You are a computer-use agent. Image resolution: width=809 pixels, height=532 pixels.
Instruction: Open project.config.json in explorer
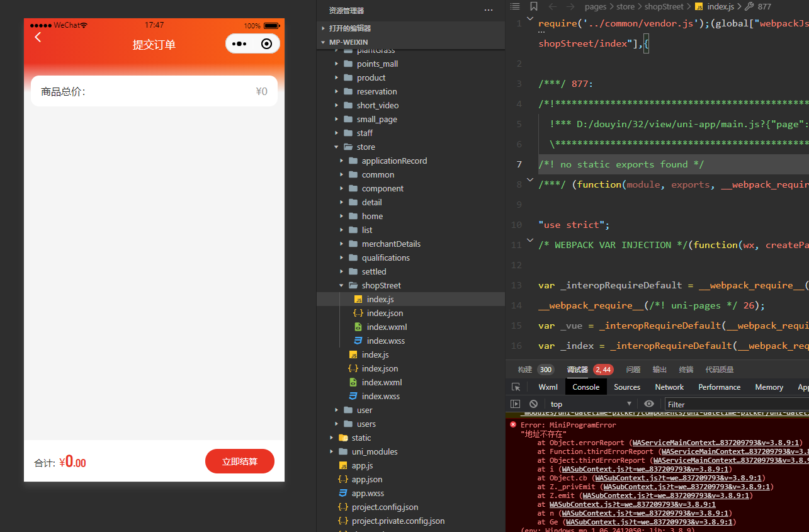[385, 507]
